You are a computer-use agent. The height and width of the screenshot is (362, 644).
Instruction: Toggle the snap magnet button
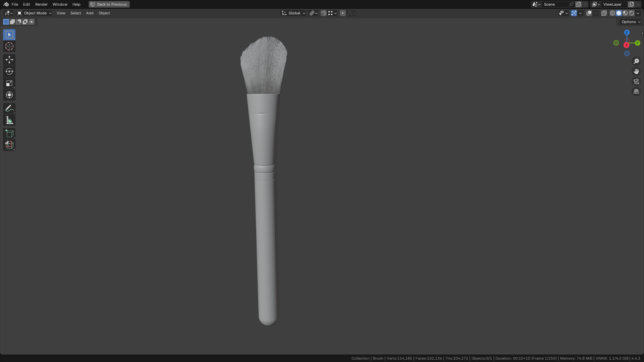pyautogui.click(x=324, y=13)
